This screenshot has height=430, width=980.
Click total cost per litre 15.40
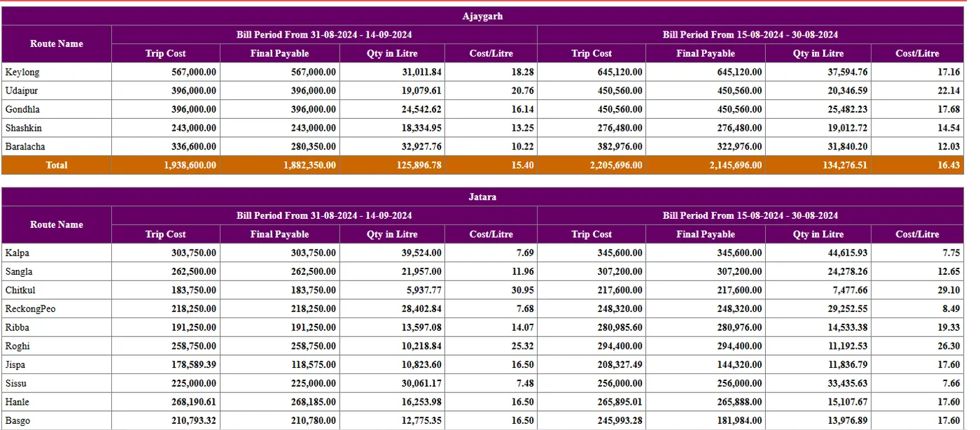(523, 165)
